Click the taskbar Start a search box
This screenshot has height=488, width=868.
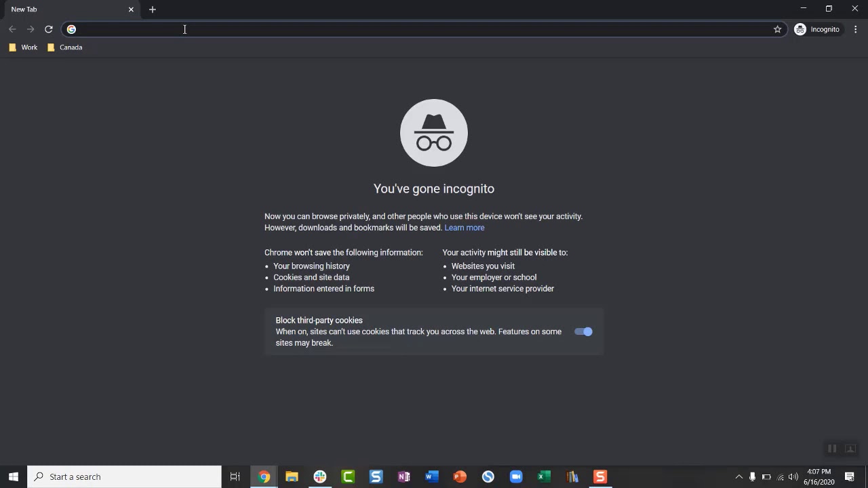click(x=125, y=476)
